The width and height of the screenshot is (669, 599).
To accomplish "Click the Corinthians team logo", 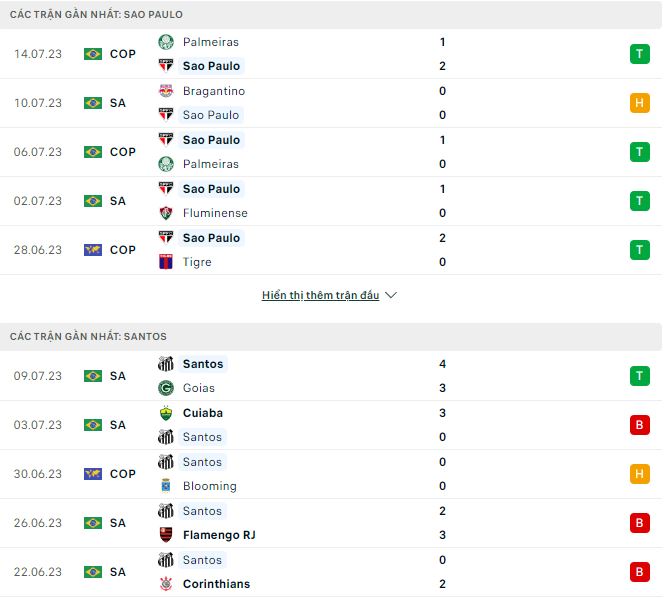I will tap(166, 584).
